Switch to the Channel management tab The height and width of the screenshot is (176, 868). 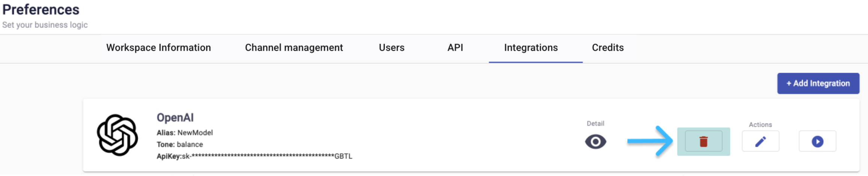click(x=294, y=48)
